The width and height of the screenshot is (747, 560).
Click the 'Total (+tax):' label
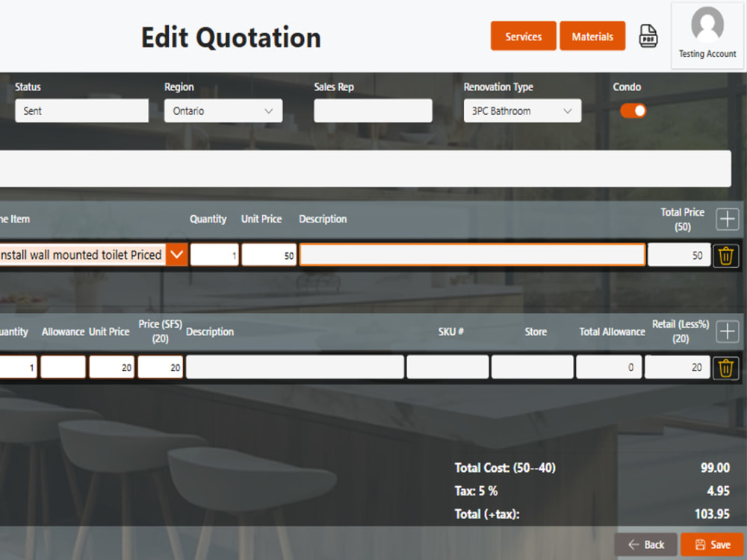point(487,514)
